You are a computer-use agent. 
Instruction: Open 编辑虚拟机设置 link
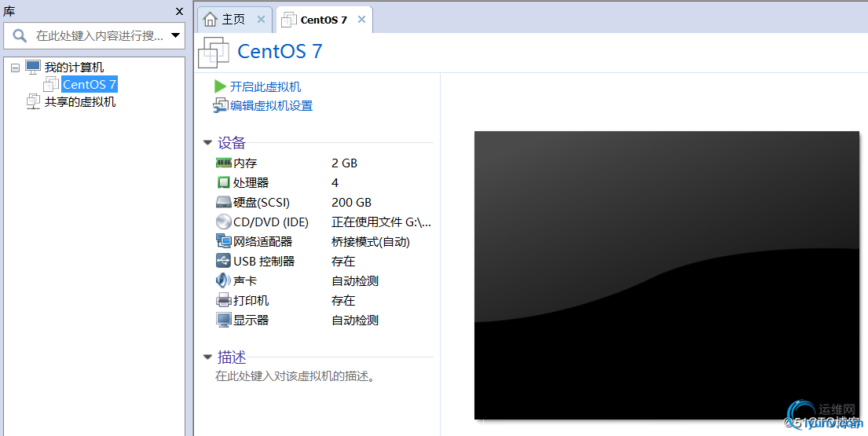(271, 105)
